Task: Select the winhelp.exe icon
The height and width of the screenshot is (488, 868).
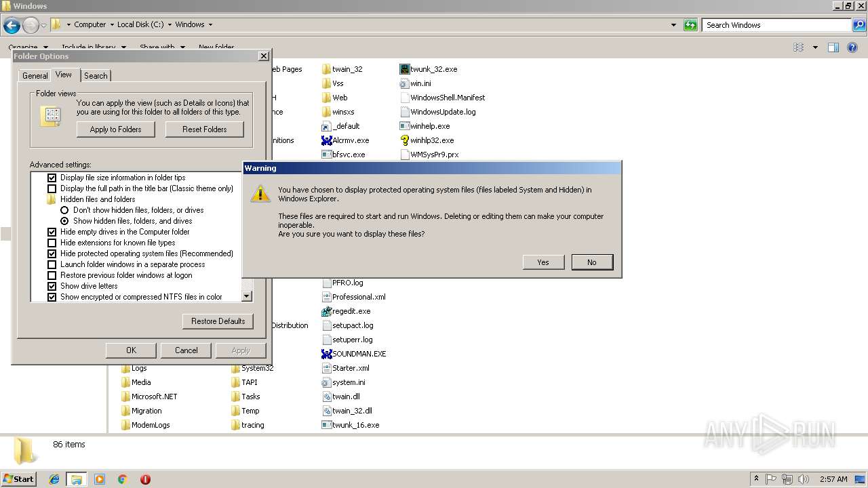Action: 405,126
